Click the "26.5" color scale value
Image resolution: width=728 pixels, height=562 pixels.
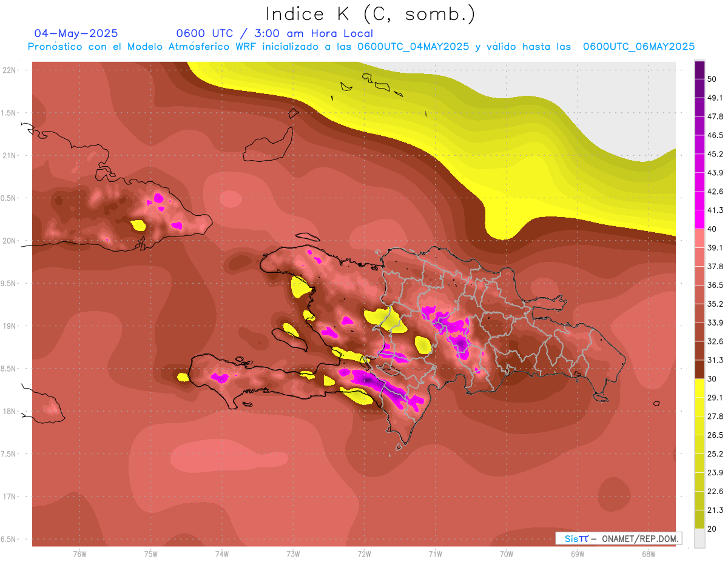click(715, 435)
